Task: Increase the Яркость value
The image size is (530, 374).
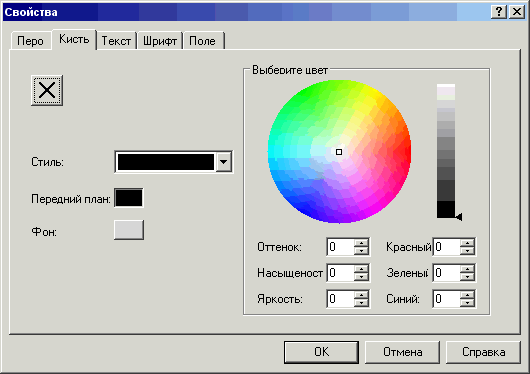Action: pyautogui.click(x=361, y=295)
